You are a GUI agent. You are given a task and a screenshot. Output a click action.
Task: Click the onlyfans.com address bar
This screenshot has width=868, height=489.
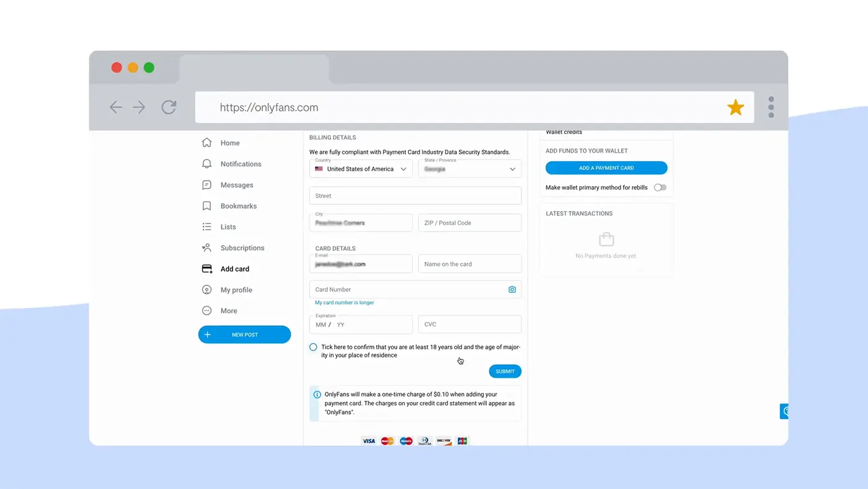click(475, 107)
